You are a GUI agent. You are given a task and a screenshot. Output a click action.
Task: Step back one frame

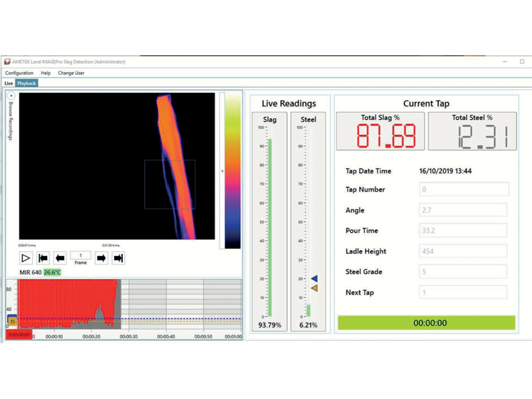(x=61, y=256)
